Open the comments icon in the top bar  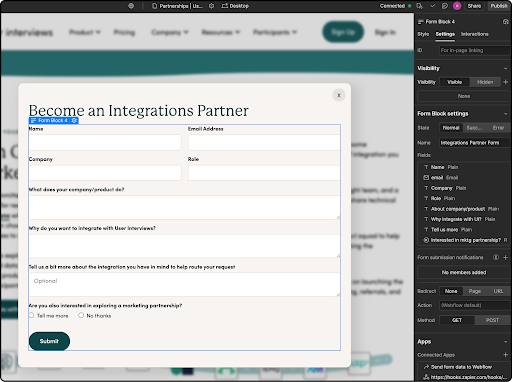[445, 6]
